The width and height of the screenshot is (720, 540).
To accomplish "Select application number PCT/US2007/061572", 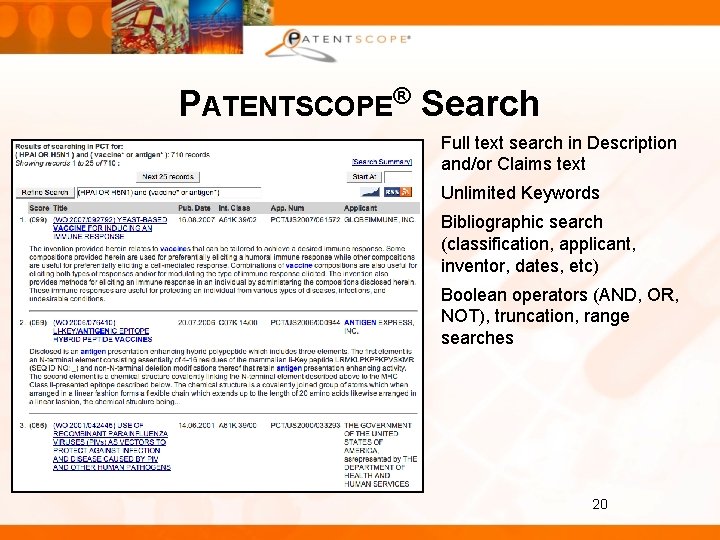I will pyautogui.click(x=305, y=220).
